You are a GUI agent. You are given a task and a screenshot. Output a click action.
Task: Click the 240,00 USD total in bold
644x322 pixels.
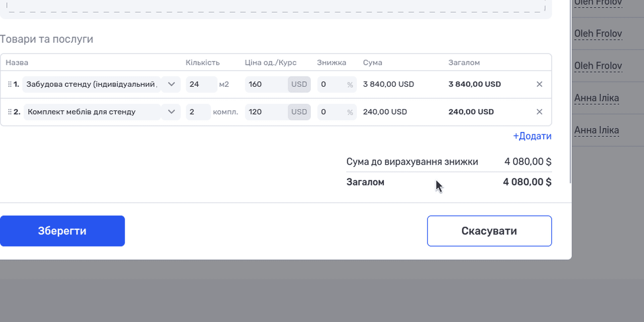click(x=471, y=112)
